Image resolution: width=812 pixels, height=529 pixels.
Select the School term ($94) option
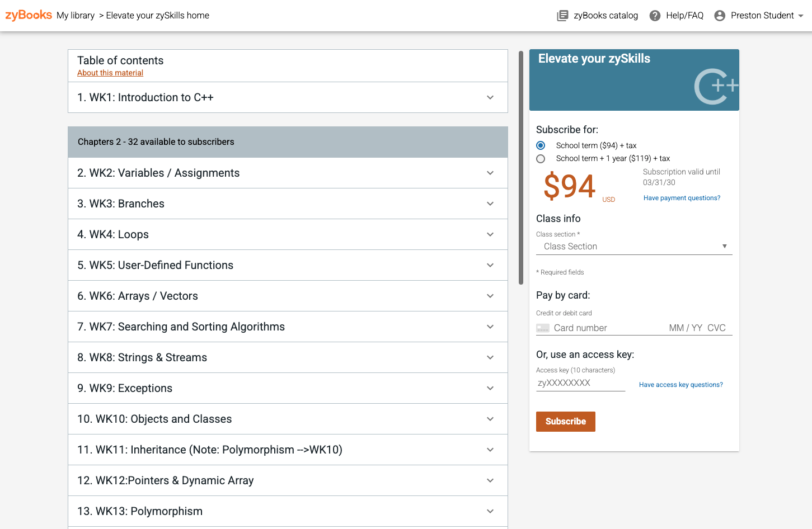541,145
